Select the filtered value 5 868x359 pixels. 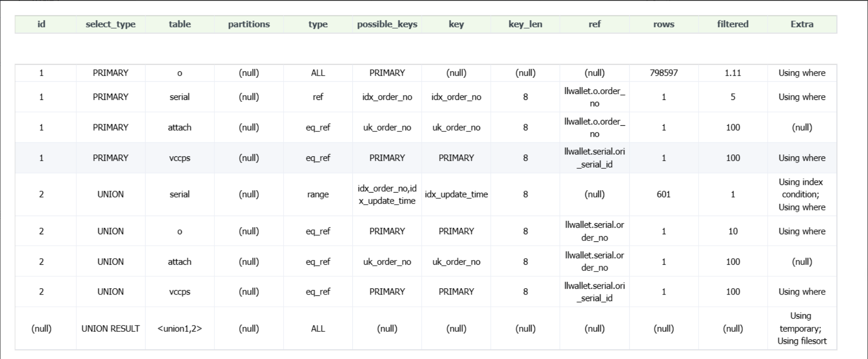pos(733,97)
